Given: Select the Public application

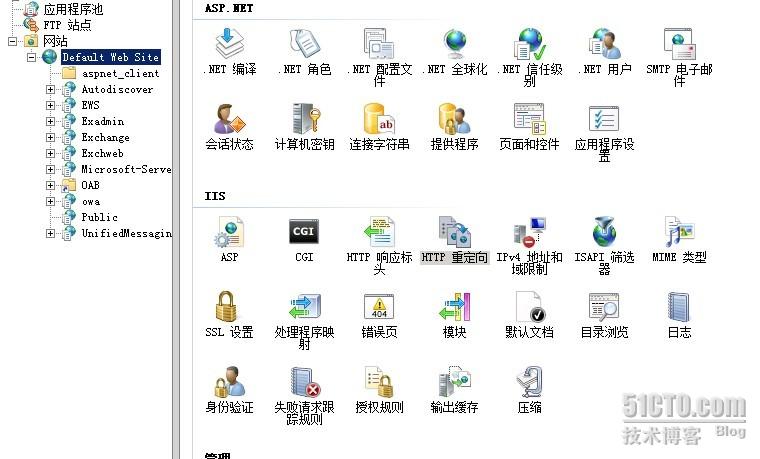Looking at the screenshot, I should pos(99,217).
